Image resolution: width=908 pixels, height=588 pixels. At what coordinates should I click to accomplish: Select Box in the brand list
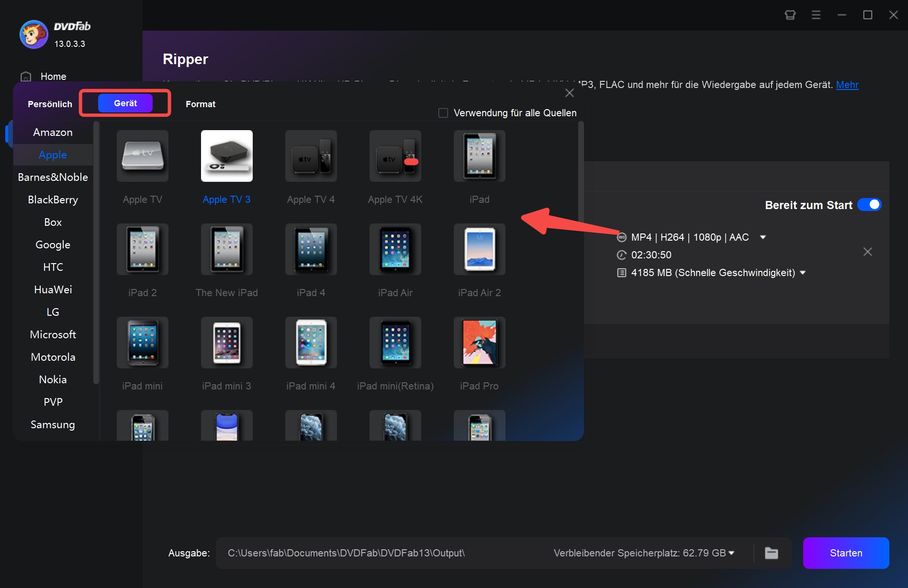53,222
